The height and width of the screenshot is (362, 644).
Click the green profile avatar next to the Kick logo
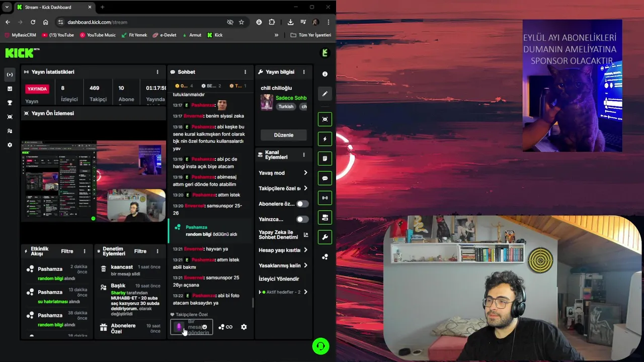coord(325,53)
